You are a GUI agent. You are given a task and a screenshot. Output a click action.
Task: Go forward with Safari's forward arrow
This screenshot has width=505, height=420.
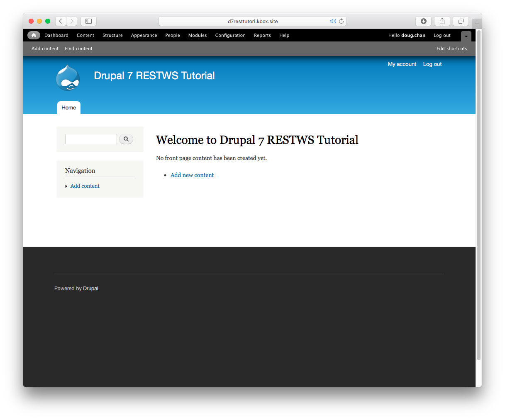[72, 21]
